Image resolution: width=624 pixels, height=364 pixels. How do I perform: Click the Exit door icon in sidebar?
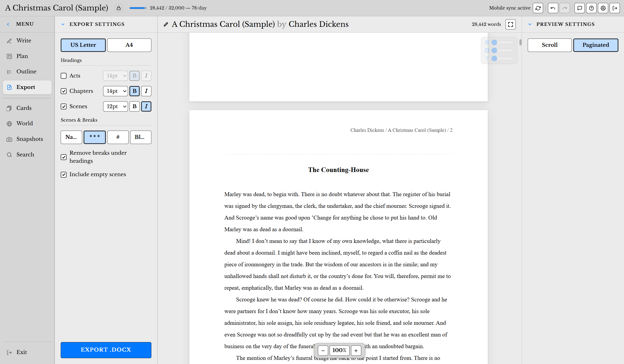[x=9, y=352]
